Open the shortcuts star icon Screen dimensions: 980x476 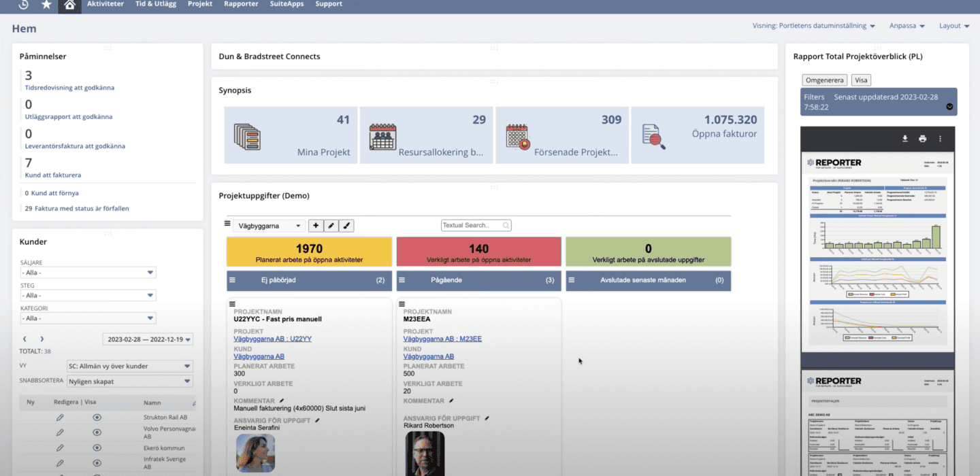click(46, 4)
